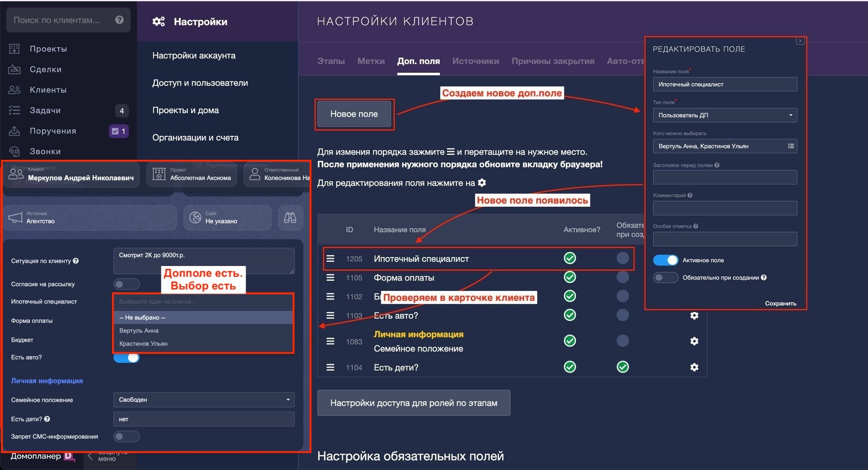Open the binoculars icon in client card
Image resolution: width=868 pixels, height=470 pixels.
pyautogui.click(x=290, y=218)
